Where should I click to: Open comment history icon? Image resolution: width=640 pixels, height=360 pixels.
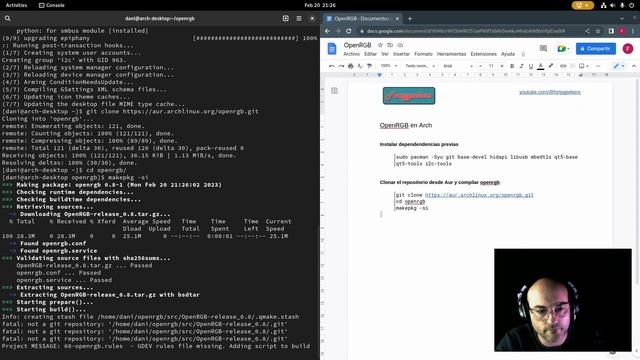543,49
